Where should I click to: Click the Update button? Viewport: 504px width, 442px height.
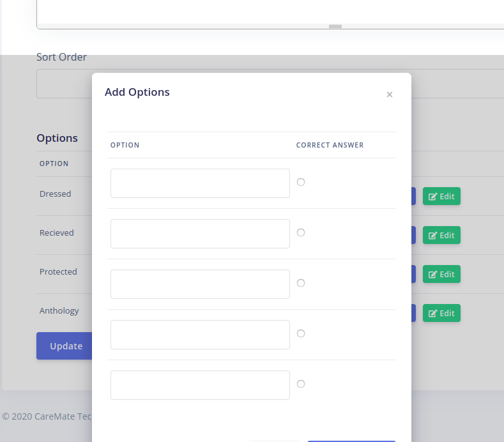click(x=64, y=346)
